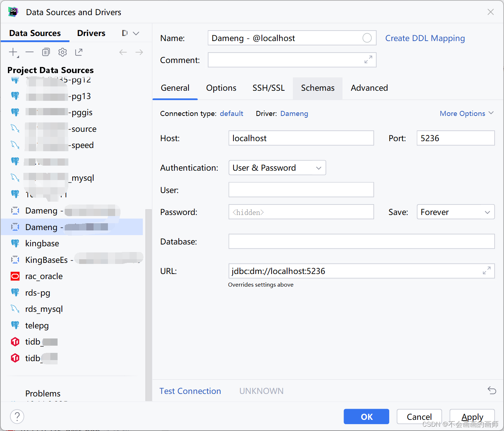Click the Dameng driver link
This screenshot has height=431, width=504.
pyautogui.click(x=294, y=113)
